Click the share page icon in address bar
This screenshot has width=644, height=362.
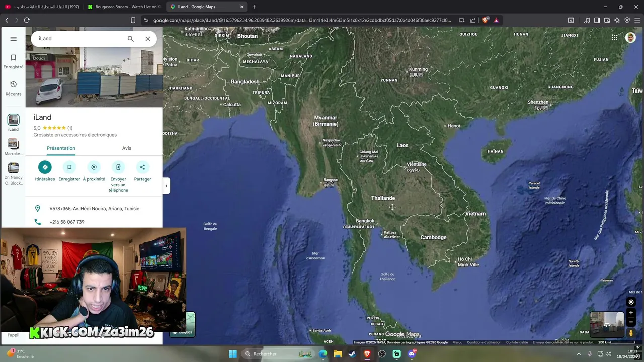pyautogui.click(x=473, y=20)
